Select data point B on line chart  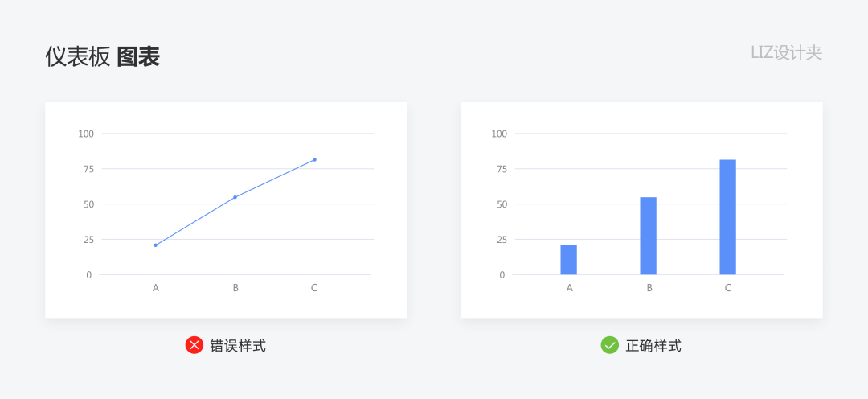click(x=235, y=197)
